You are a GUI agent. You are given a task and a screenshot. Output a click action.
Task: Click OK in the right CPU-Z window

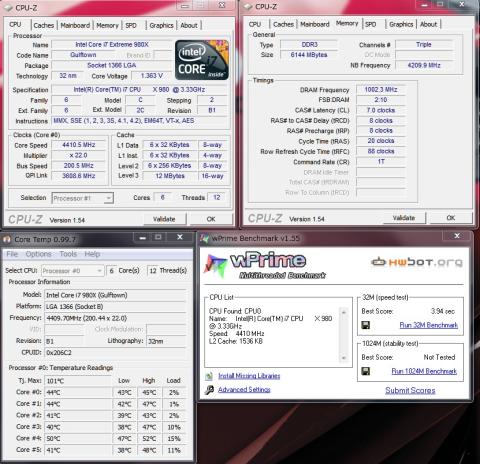[x=451, y=218]
